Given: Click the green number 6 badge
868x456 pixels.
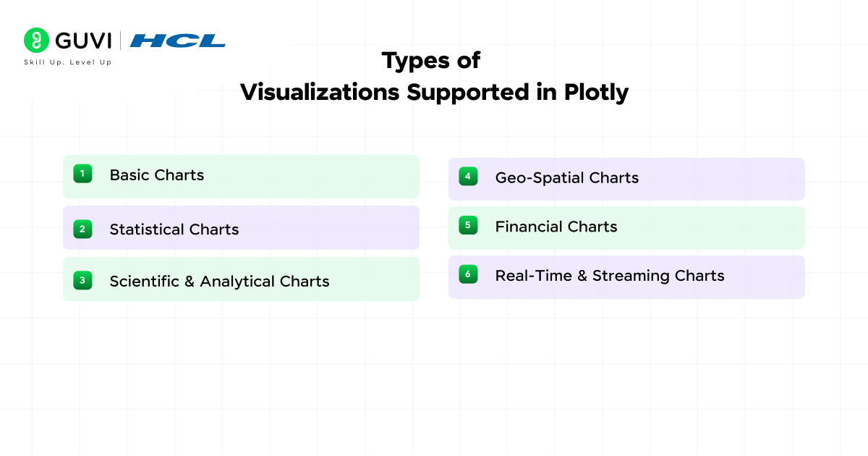Looking at the screenshot, I should [x=468, y=274].
